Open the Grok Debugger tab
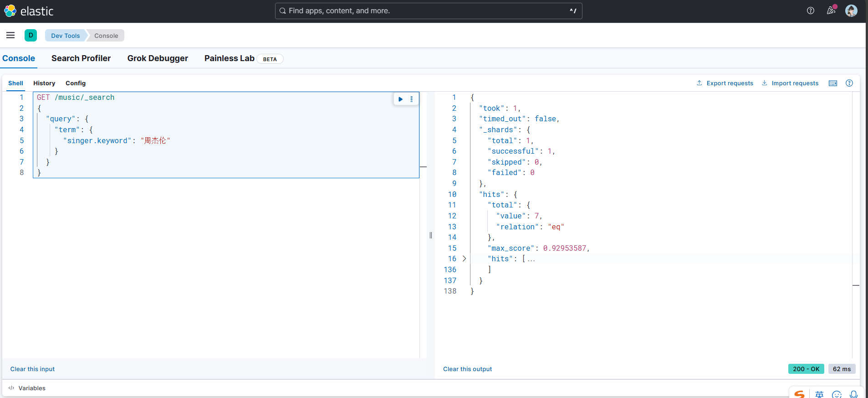The width and height of the screenshot is (868, 398). tap(158, 58)
